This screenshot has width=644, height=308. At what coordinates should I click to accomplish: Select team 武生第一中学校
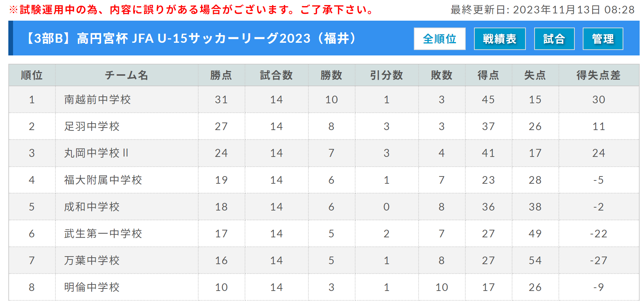click(103, 234)
